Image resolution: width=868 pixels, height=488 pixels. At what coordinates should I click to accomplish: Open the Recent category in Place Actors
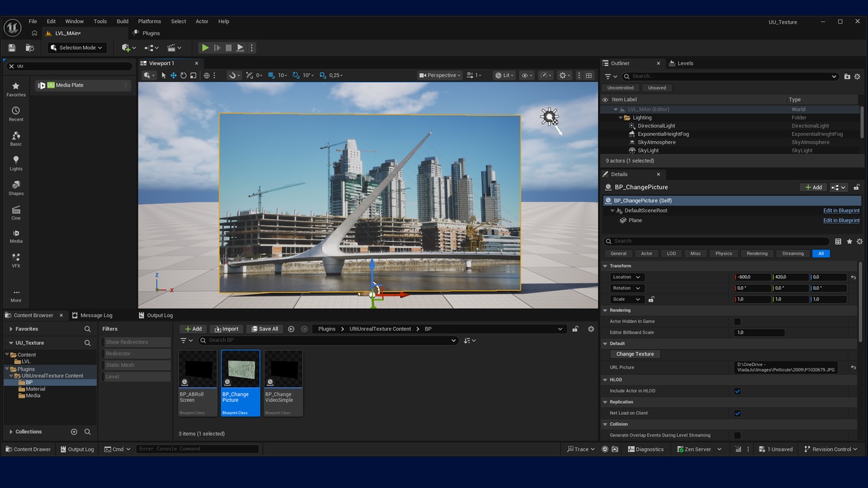click(16, 113)
